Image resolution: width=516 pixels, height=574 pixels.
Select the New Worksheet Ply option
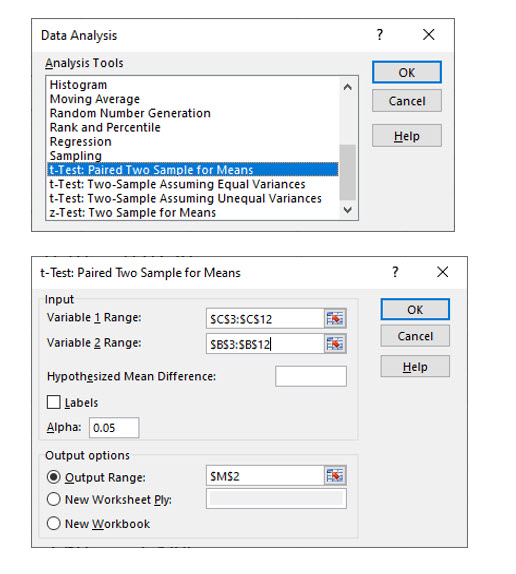[x=54, y=499]
